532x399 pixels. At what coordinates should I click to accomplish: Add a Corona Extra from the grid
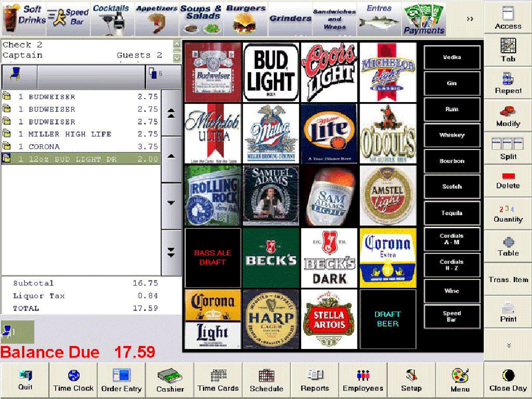coord(388,257)
